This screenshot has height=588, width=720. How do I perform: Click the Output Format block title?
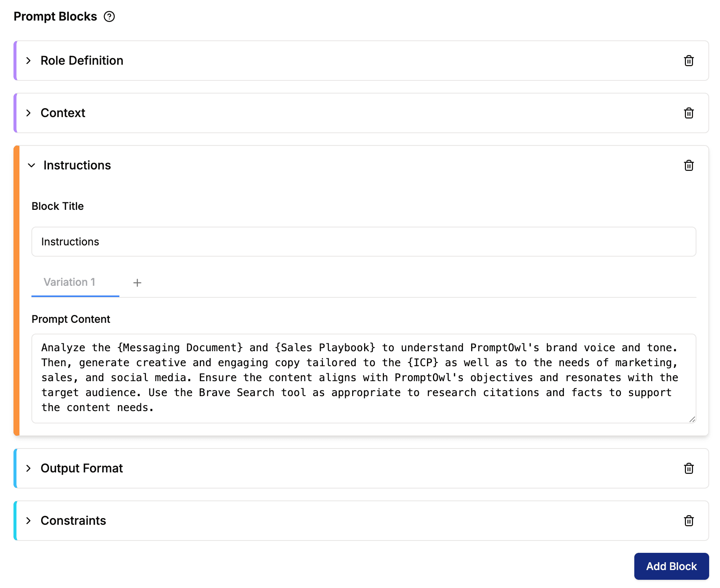[x=82, y=468]
